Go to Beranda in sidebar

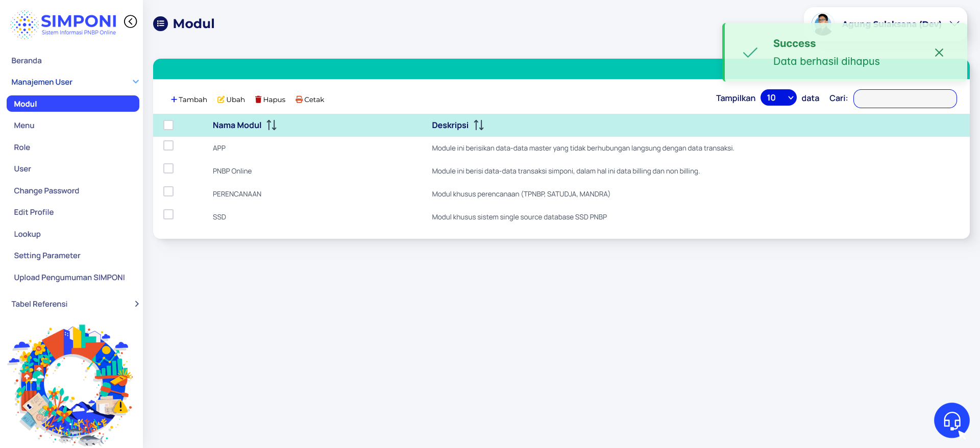pos(27,61)
